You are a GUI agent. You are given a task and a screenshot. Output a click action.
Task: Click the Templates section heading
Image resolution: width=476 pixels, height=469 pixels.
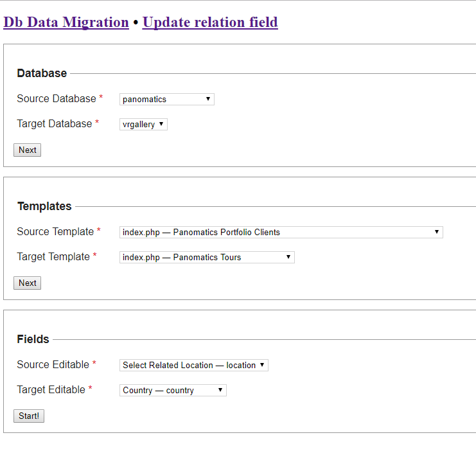44,206
